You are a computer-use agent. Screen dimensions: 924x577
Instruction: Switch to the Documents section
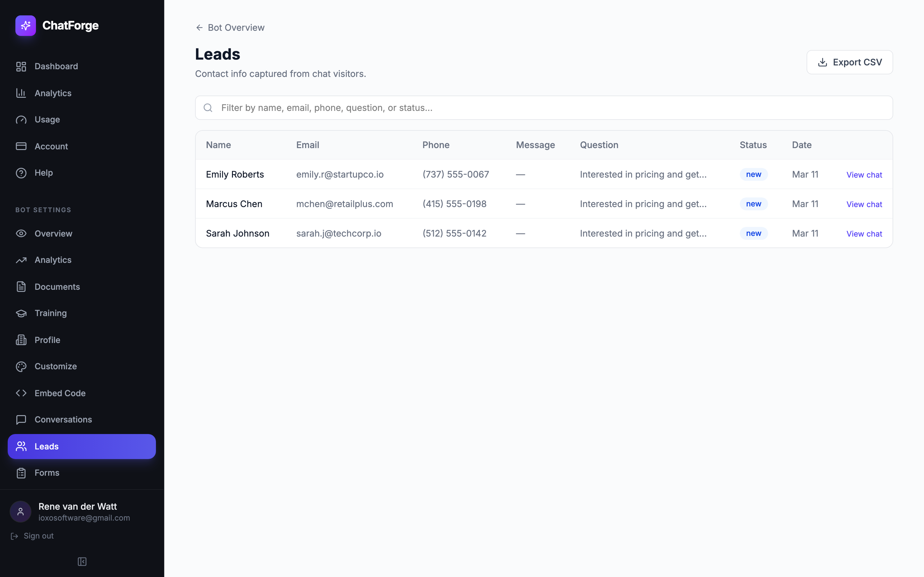[57, 287]
